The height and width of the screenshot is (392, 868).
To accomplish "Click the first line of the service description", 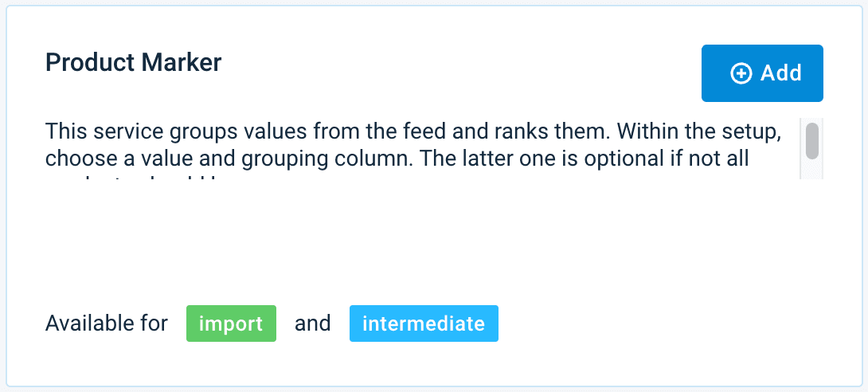I will point(412,129).
